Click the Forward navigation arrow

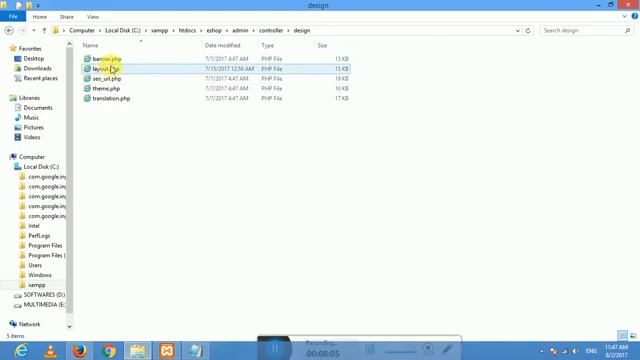click(x=22, y=30)
